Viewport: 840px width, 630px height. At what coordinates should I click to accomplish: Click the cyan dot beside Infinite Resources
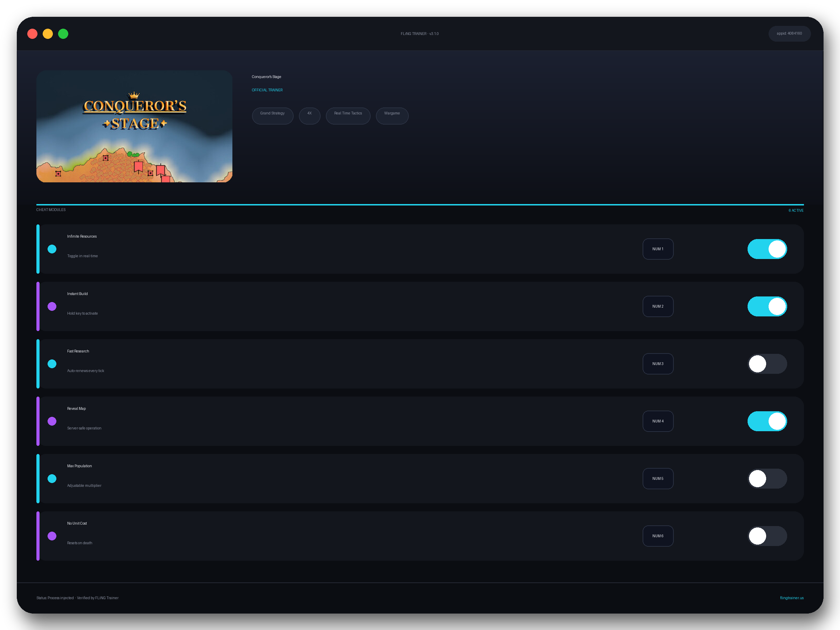pos(52,249)
